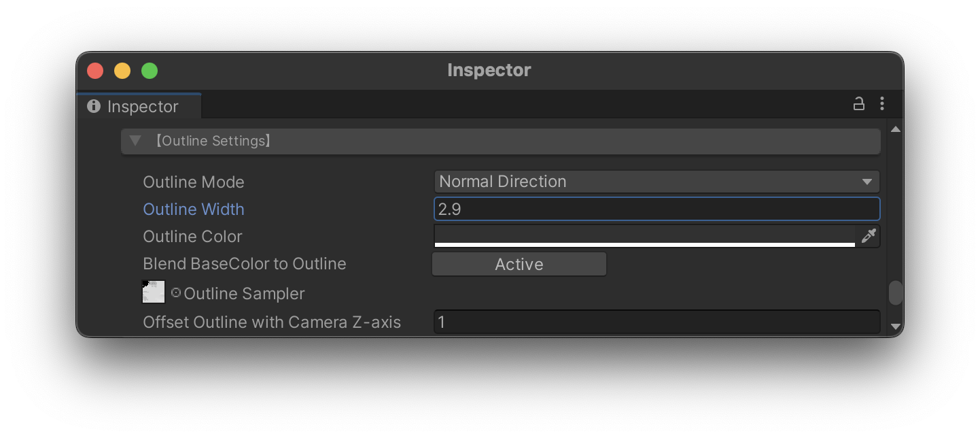This screenshot has width=980, height=438.
Task: Click the Outline Settings header text
Action: click(213, 141)
